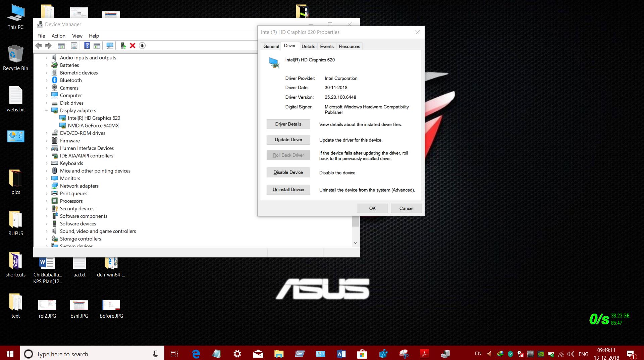644x360 pixels.
Task: Open the Action Center notification icon
Action: pos(630,354)
